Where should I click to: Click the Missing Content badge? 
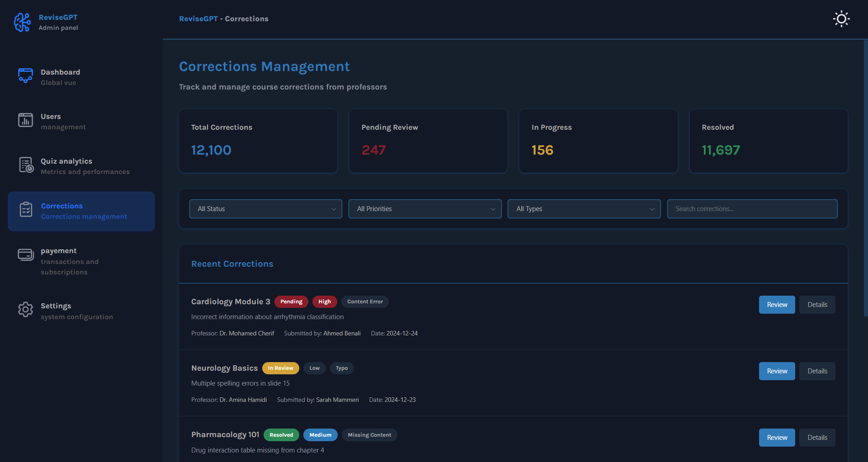coord(369,435)
